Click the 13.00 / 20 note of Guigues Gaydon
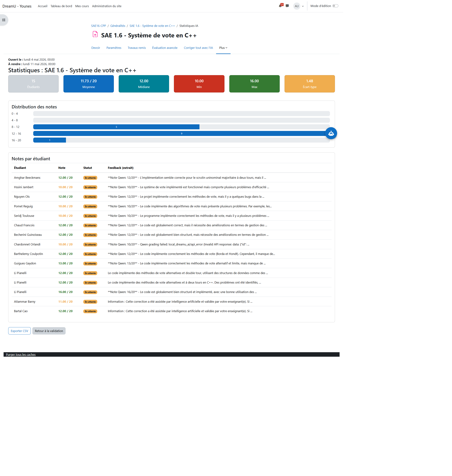The height and width of the screenshot is (476, 452). (65, 263)
